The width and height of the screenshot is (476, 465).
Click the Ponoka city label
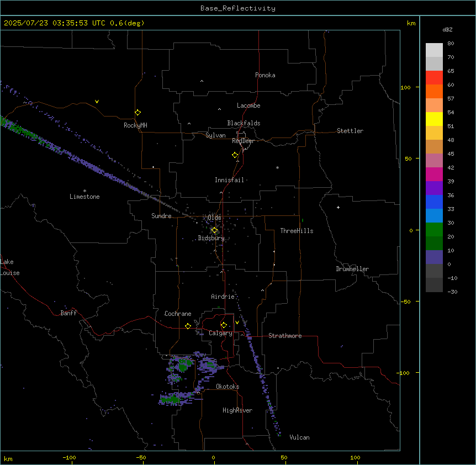pos(265,75)
